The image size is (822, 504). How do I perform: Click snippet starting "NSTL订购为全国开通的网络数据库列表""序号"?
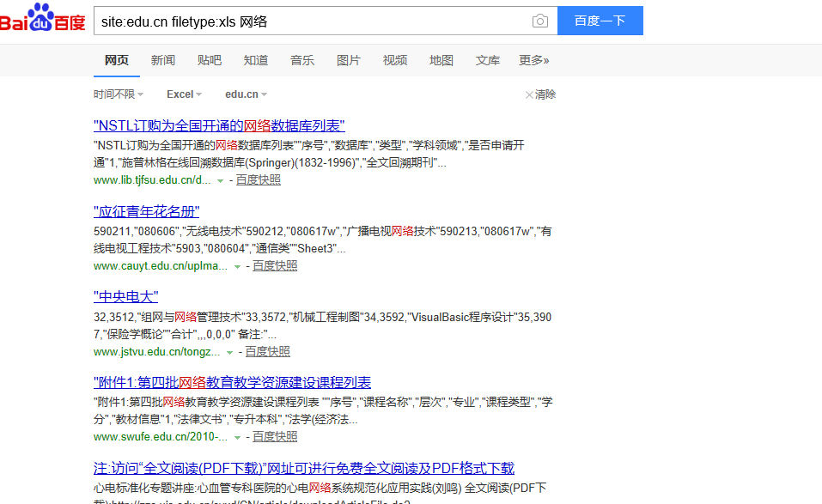(308, 154)
